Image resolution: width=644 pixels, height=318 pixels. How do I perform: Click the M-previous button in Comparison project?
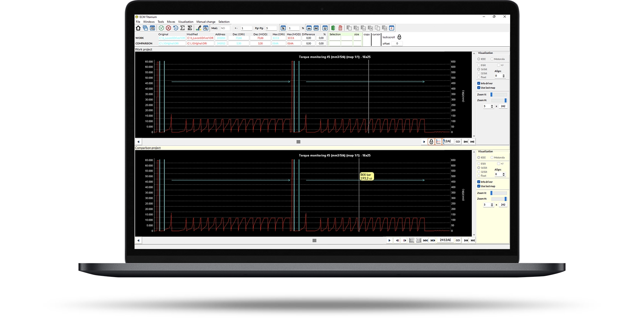[x=425, y=240]
